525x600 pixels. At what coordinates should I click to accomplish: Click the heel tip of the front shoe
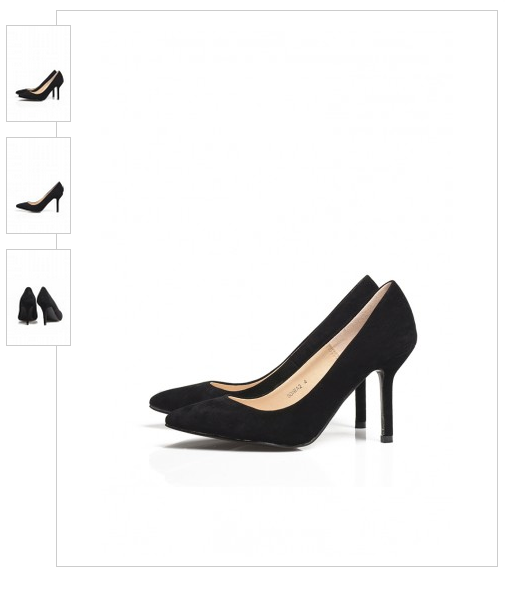386,439
